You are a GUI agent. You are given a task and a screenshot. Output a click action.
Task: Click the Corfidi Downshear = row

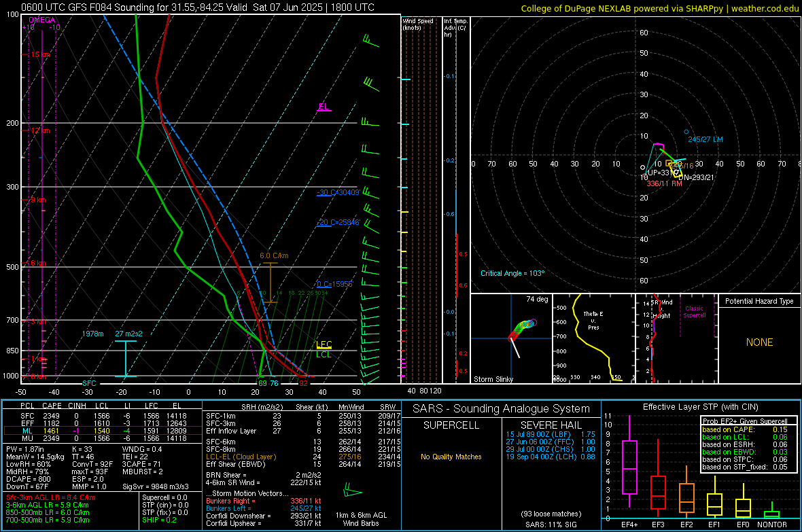[264, 516]
